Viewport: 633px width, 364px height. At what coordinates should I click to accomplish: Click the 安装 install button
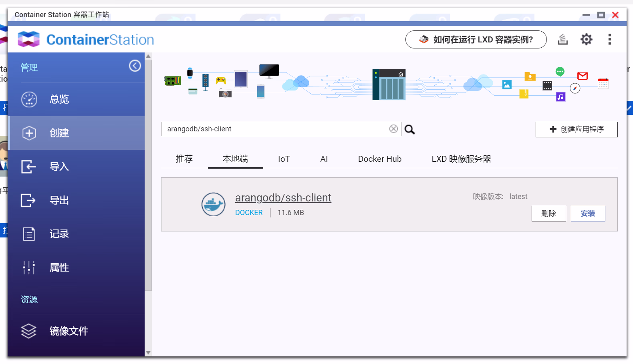pos(588,213)
